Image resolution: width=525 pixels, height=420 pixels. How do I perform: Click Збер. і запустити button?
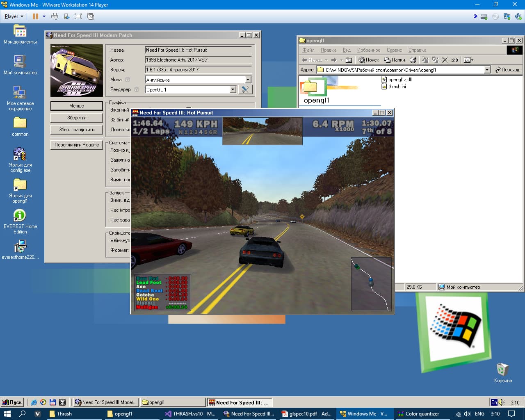point(77,130)
